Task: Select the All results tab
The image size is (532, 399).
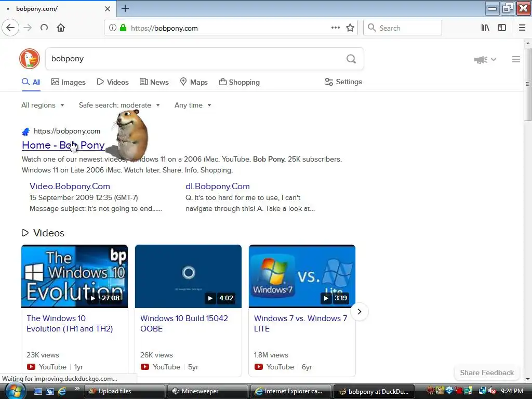Action: pos(31,82)
